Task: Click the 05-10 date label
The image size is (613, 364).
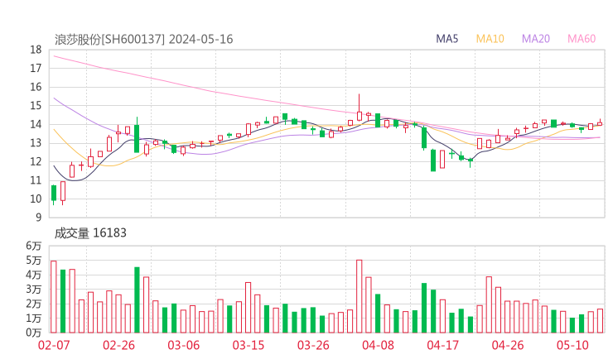Action: 572,345
